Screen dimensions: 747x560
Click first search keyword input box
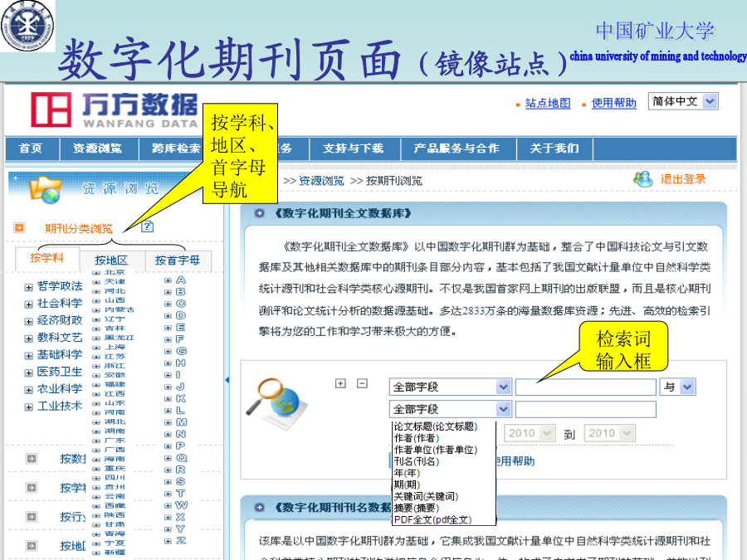click(585, 387)
